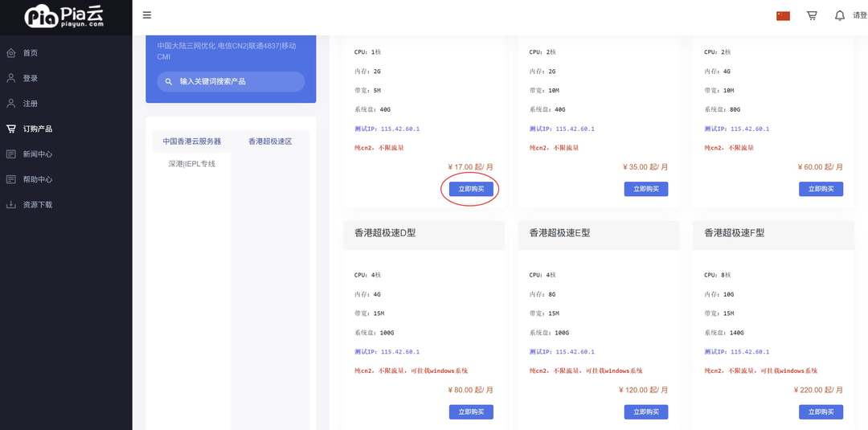Click the 输入关键词搜索产品 search field
Viewport: 868px width, 430px height.
[233, 82]
